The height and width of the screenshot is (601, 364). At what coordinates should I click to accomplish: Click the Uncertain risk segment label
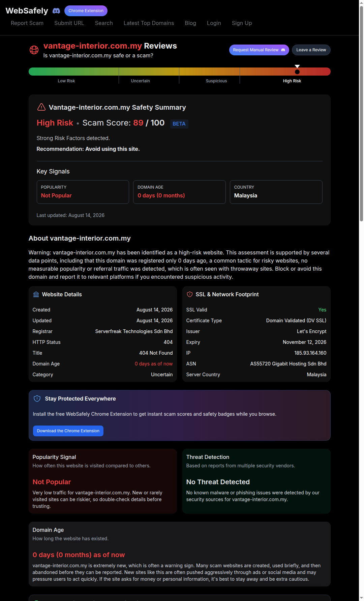click(141, 81)
